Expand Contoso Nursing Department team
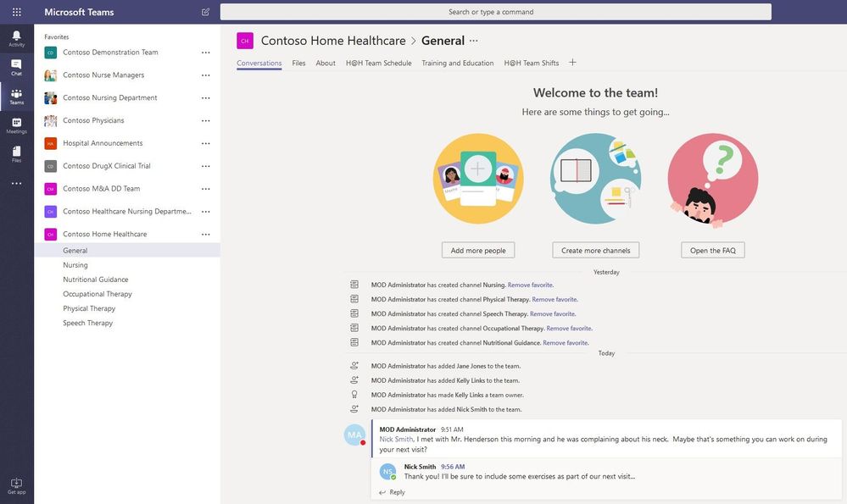The height and width of the screenshot is (504, 847). coord(109,97)
